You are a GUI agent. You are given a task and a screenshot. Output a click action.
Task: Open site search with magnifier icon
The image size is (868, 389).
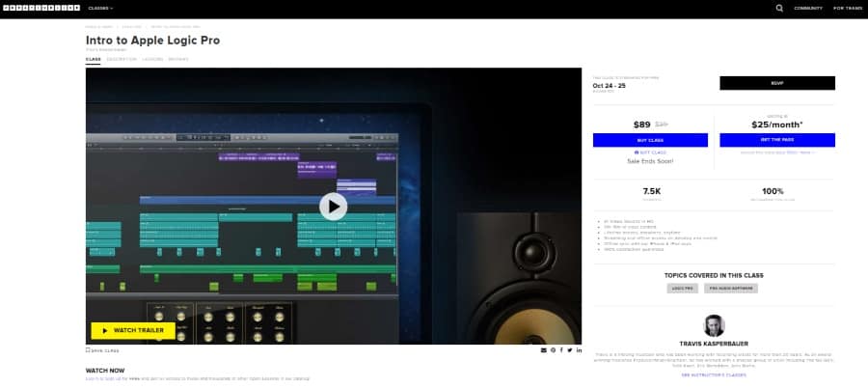[x=779, y=9]
